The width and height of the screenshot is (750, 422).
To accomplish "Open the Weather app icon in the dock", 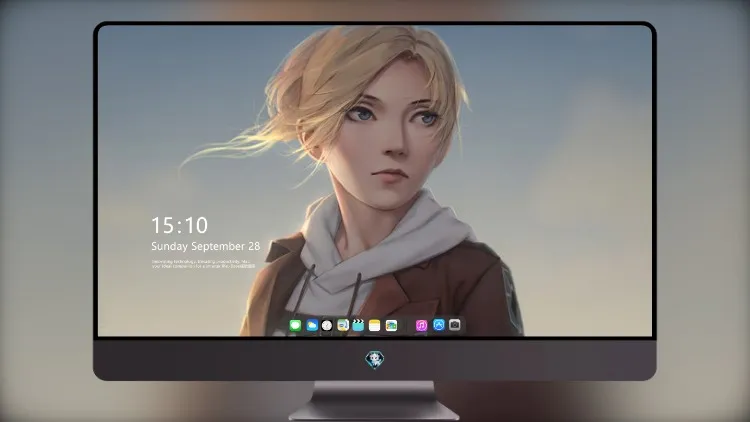I will click(x=312, y=325).
